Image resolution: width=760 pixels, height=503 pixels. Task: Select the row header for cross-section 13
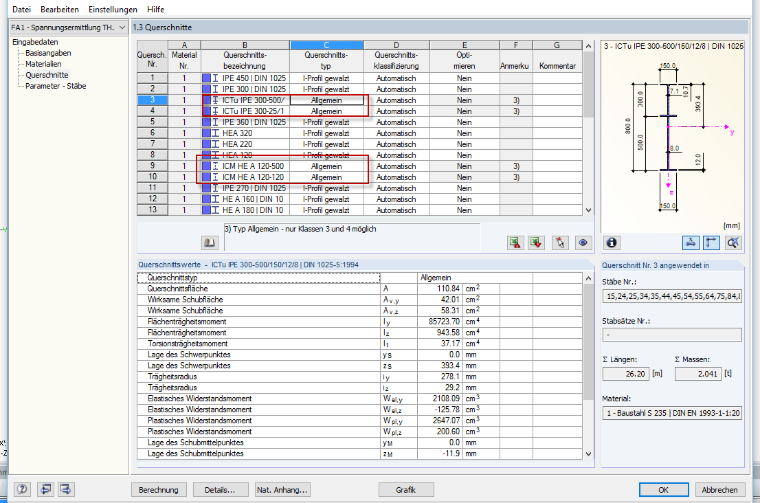(152, 210)
